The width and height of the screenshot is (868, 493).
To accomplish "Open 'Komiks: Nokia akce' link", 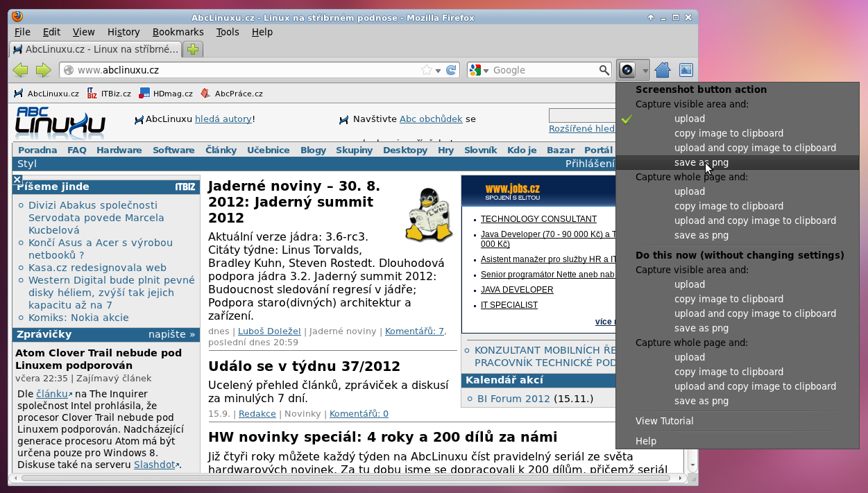I will 78,318.
